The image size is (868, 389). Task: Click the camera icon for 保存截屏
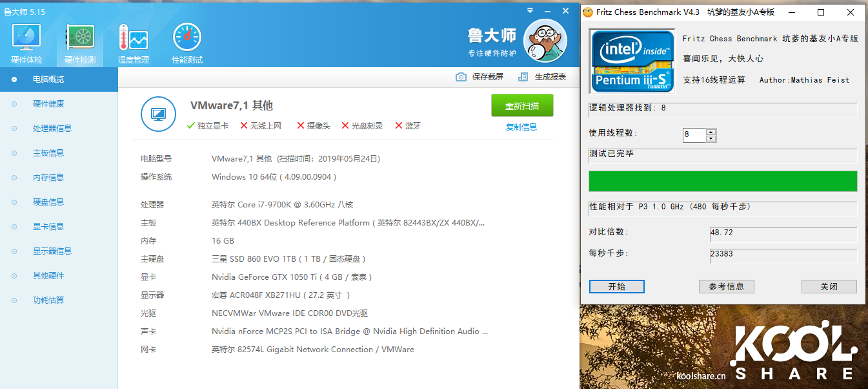[461, 77]
